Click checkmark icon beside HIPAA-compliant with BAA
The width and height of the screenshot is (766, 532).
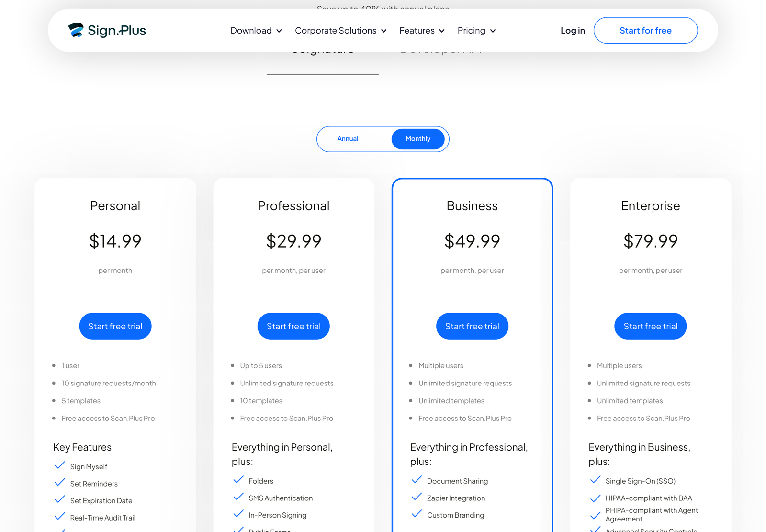coord(596,498)
